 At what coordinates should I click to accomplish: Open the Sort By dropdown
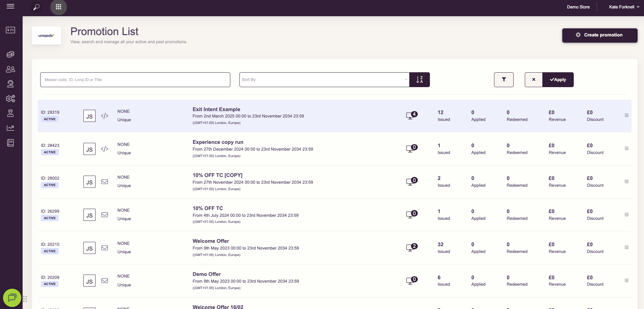click(324, 80)
